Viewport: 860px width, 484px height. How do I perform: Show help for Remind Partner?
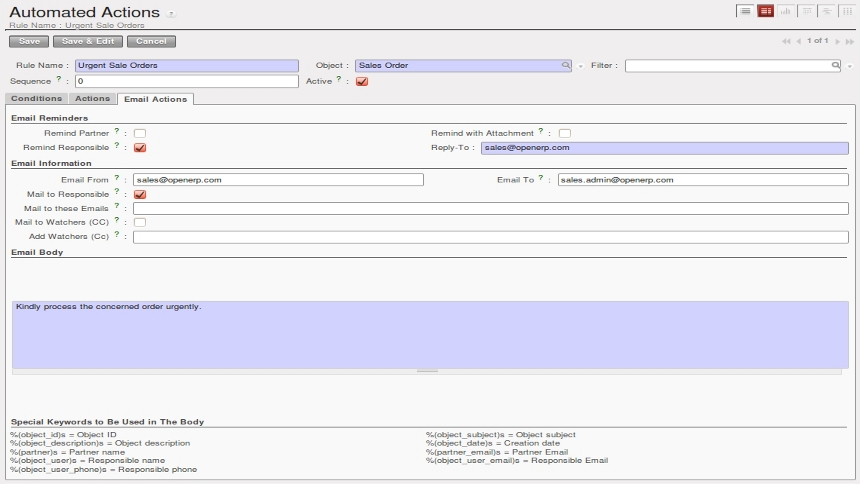(x=116, y=131)
